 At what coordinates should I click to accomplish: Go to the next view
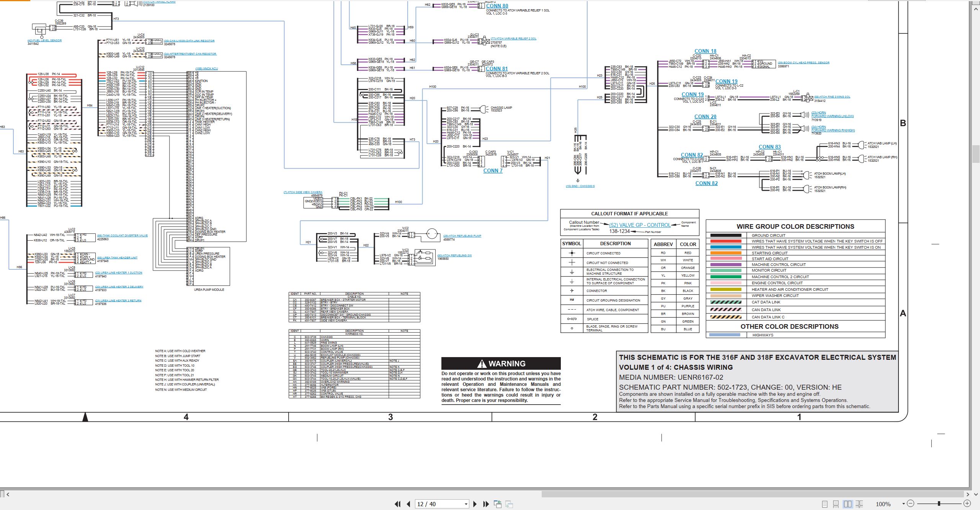point(509,504)
